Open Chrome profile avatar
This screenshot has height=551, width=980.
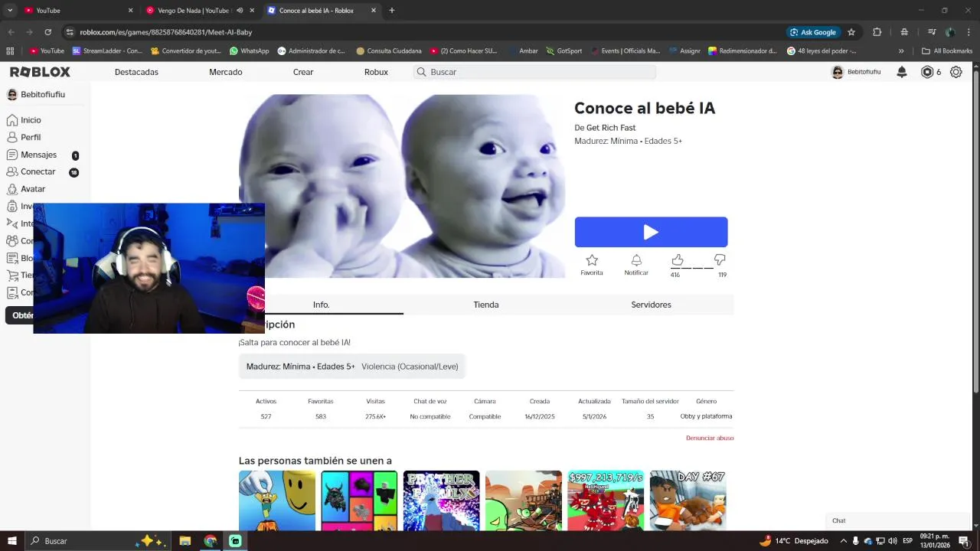click(x=950, y=32)
